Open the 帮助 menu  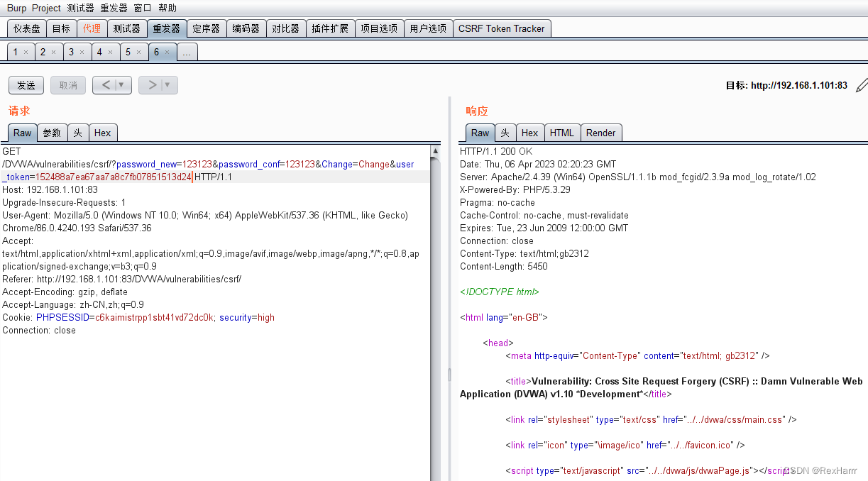(x=167, y=8)
